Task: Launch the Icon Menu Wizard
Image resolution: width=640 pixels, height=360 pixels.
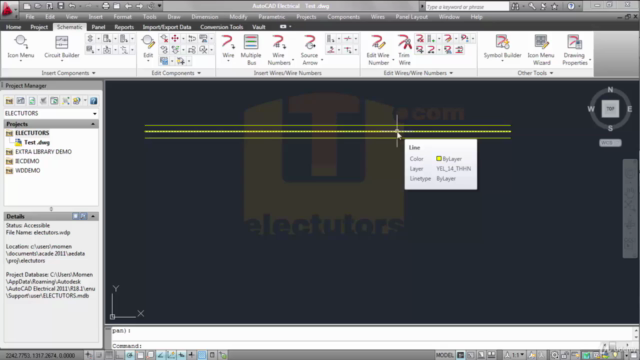Action: coord(541,50)
